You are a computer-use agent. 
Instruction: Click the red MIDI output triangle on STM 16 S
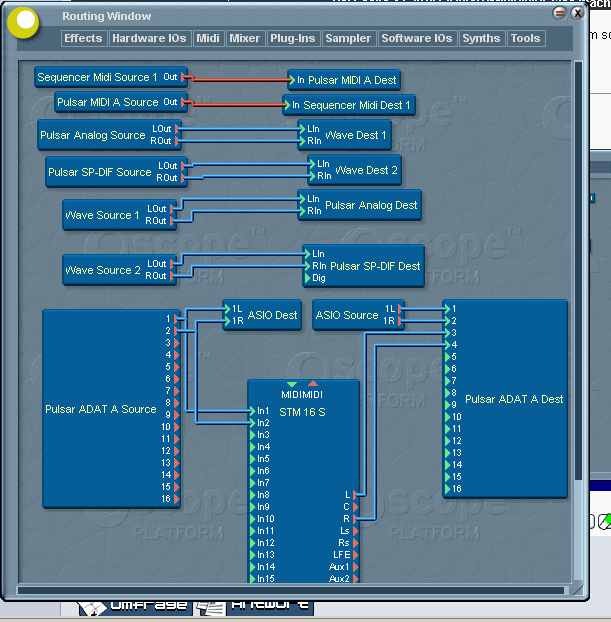click(313, 384)
